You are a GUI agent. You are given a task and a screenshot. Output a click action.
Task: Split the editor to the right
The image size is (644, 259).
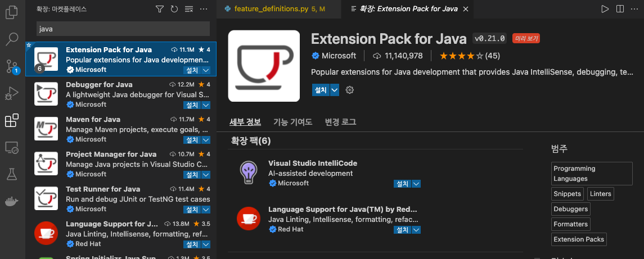tap(620, 8)
